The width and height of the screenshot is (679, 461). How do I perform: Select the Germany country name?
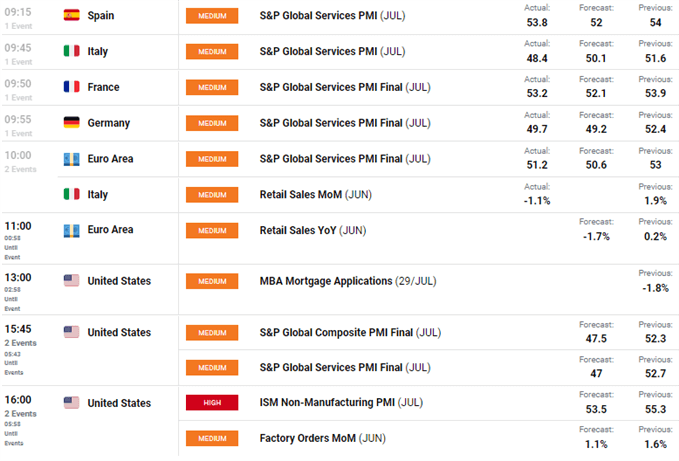(109, 123)
